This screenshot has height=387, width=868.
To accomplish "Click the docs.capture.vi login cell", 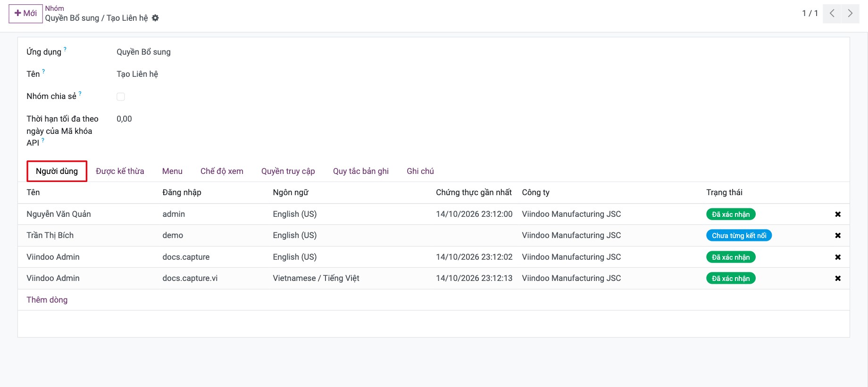I will point(190,278).
